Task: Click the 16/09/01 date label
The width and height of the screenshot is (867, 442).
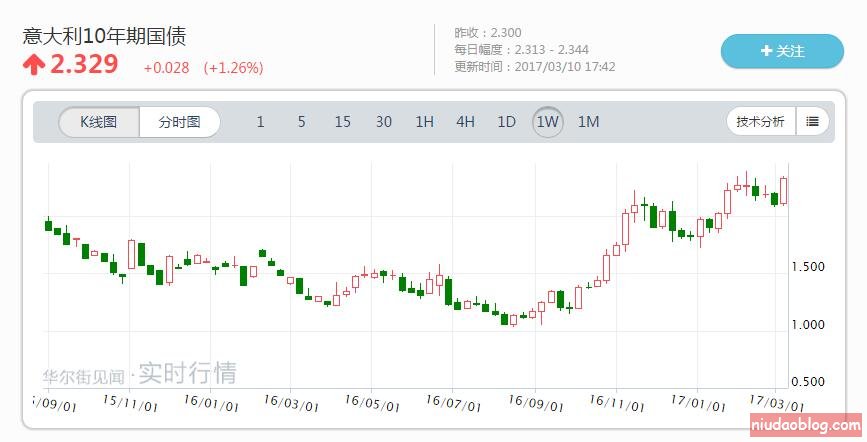Action: [x=535, y=403]
